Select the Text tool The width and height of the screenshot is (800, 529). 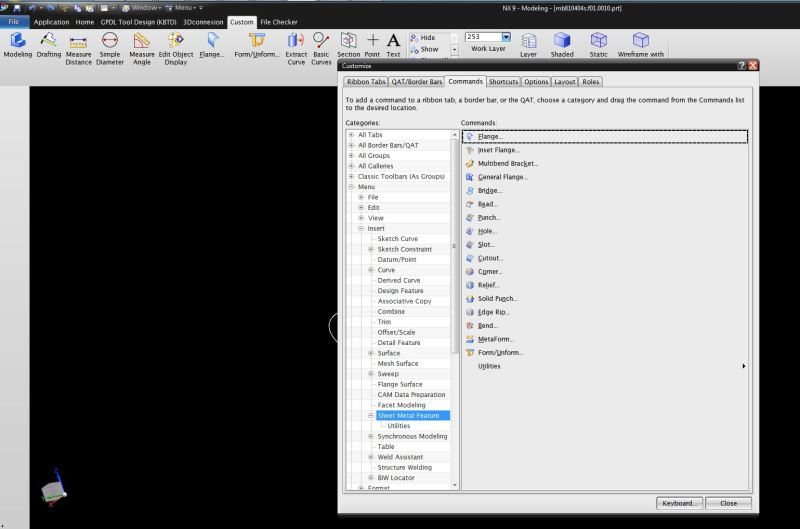(393, 45)
